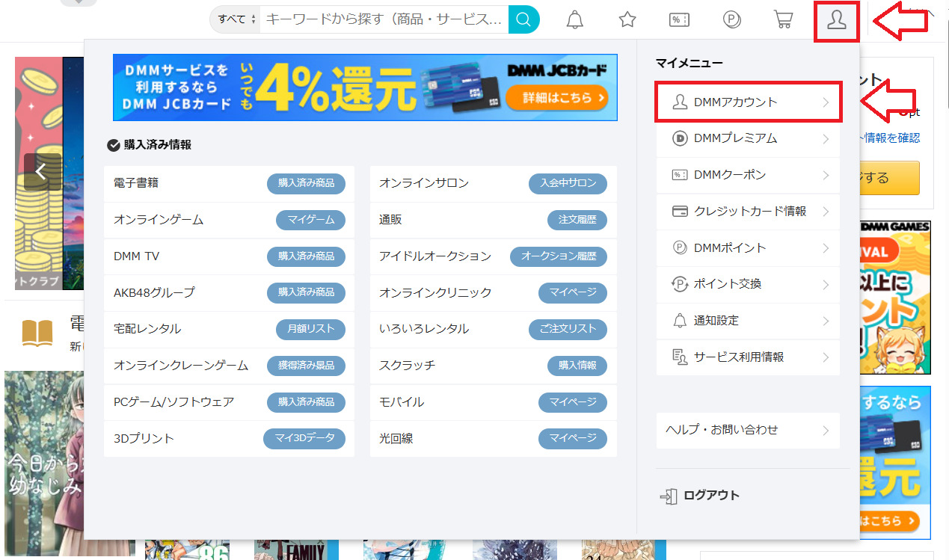Viewport: 949px width, 560px height.
Task: Click 入会中サロン button
Action: click(x=568, y=183)
